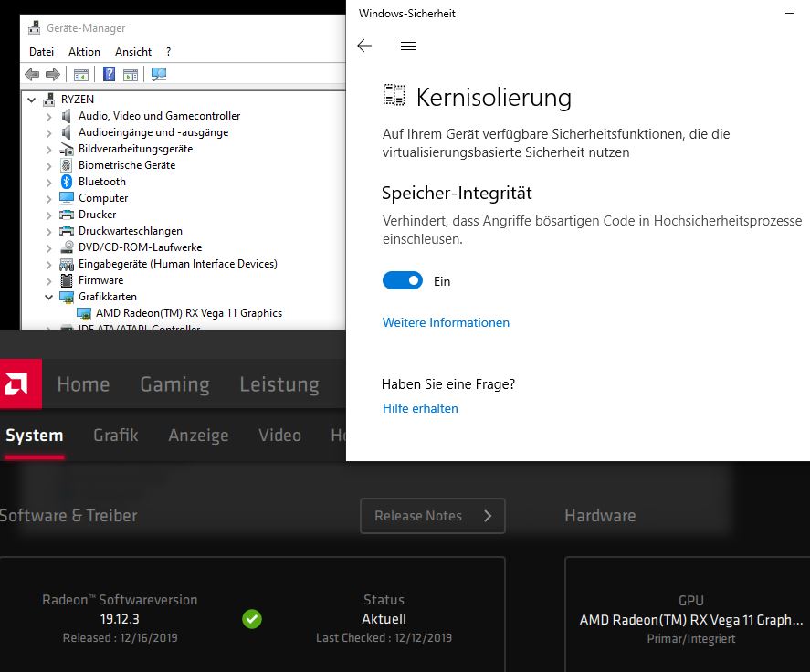Click the Kernisolierung chip icon

[394, 95]
